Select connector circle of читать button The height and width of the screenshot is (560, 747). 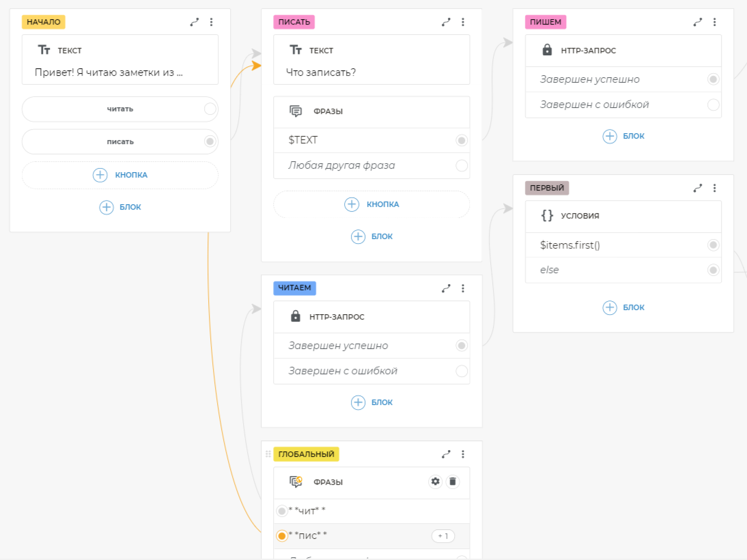pos(210,109)
